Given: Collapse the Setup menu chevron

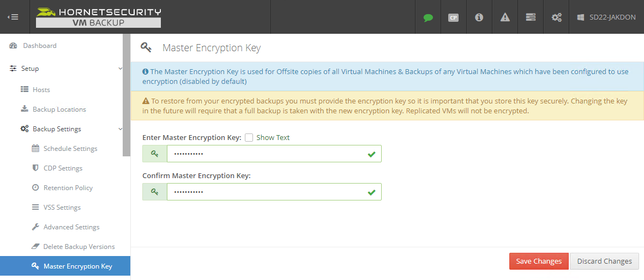Looking at the screenshot, I should point(121,69).
